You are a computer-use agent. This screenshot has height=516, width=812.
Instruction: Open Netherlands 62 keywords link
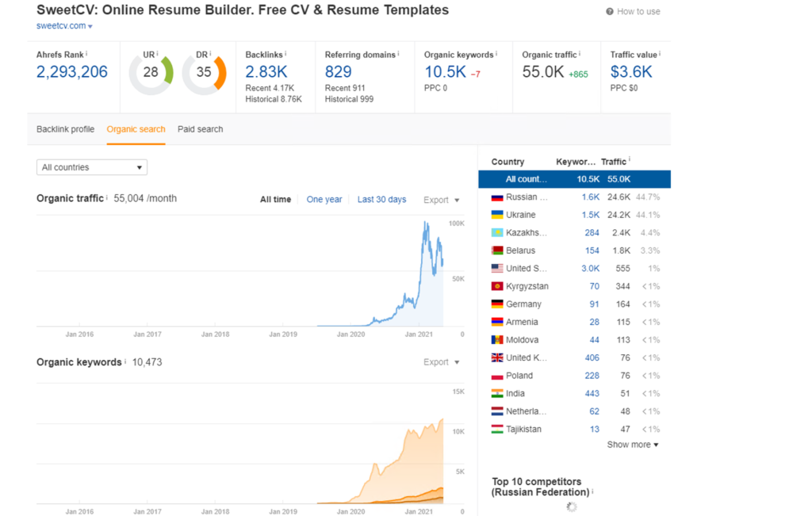[595, 411]
